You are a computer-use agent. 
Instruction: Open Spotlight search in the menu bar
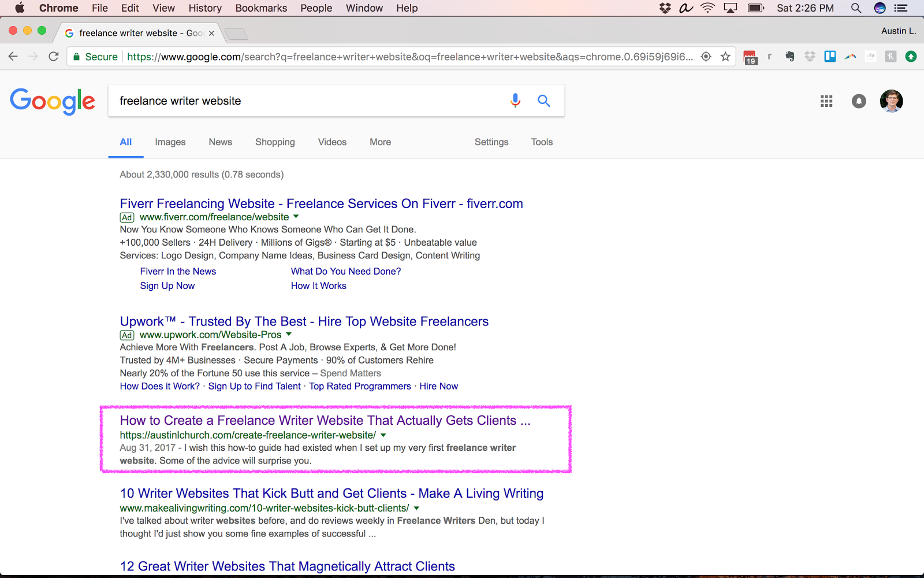pyautogui.click(x=856, y=8)
